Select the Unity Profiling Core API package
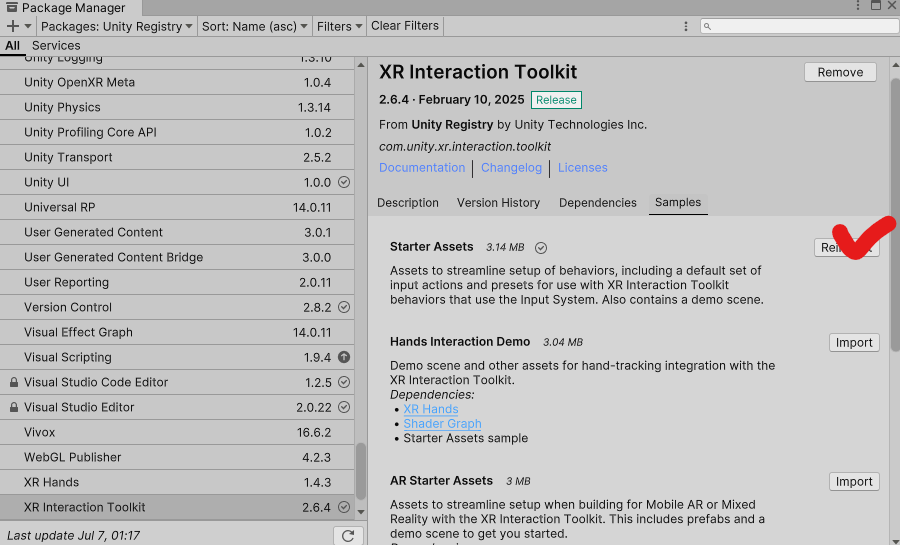The height and width of the screenshot is (545, 900). click(177, 133)
